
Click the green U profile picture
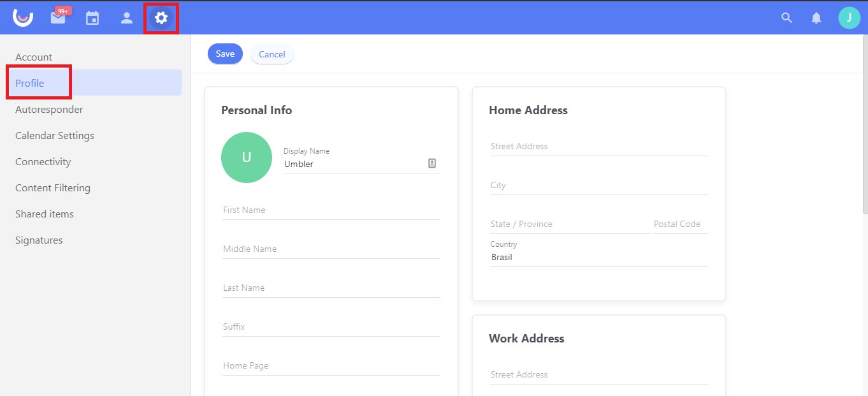pos(247,158)
